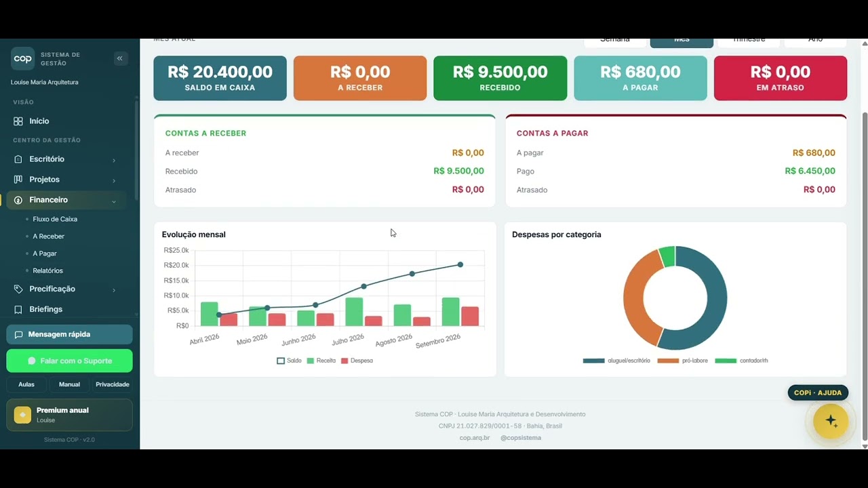Open the yellow sparkle assistant button

831,421
